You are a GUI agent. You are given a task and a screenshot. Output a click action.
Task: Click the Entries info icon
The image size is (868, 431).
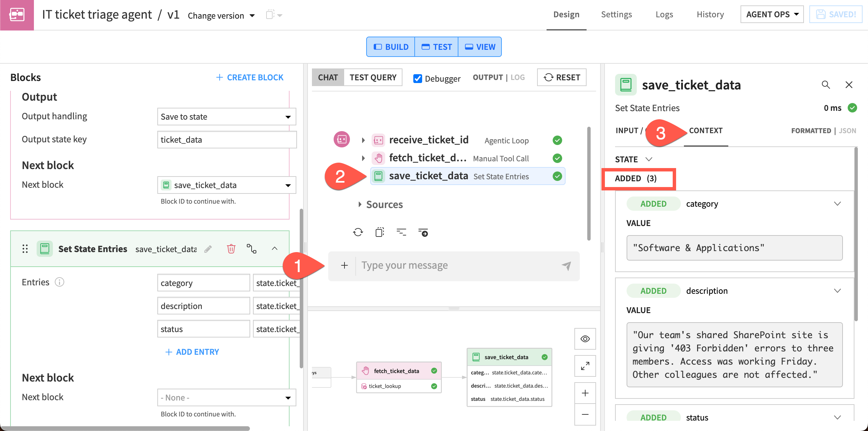point(59,282)
